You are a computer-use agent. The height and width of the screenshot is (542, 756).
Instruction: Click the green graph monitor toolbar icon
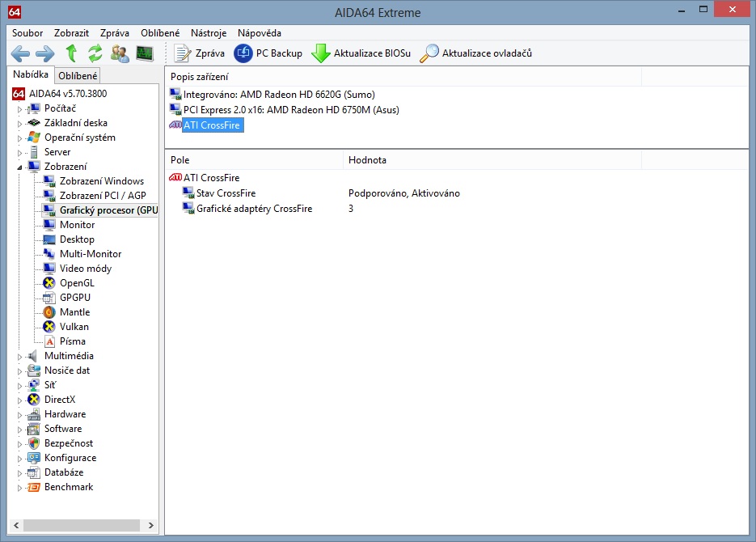(145, 54)
